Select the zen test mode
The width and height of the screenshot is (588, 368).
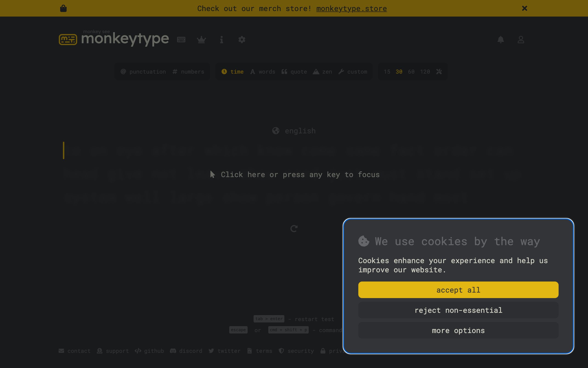click(x=322, y=72)
